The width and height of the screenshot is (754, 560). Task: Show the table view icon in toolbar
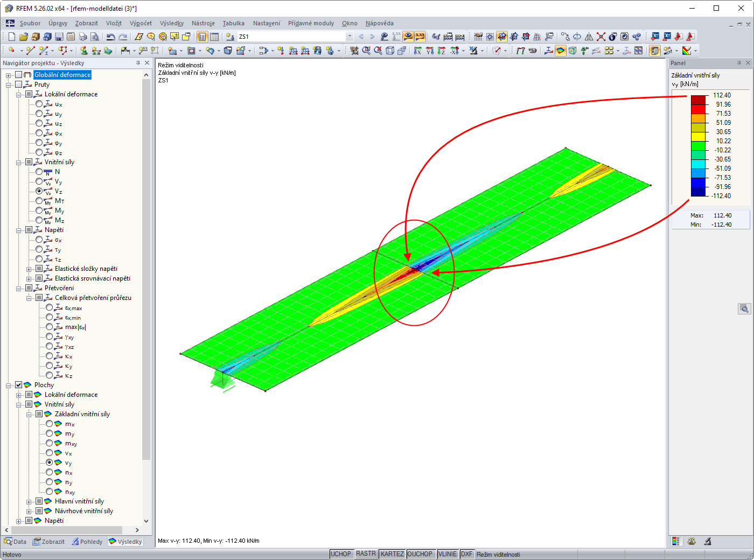[214, 37]
